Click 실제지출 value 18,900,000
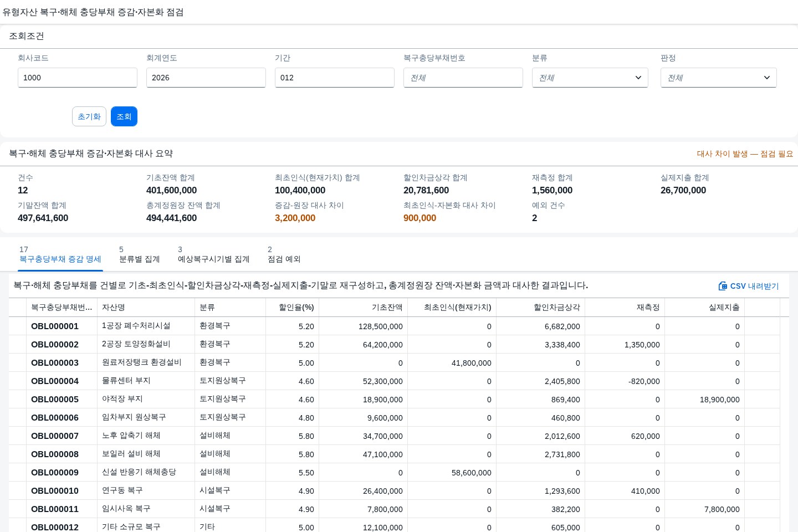This screenshot has width=798, height=532. (x=720, y=400)
